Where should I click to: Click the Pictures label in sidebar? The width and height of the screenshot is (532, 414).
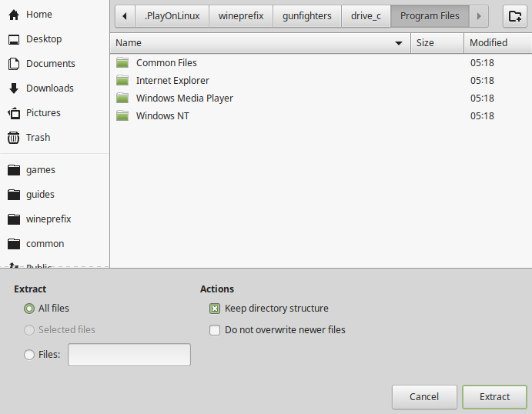click(43, 113)
